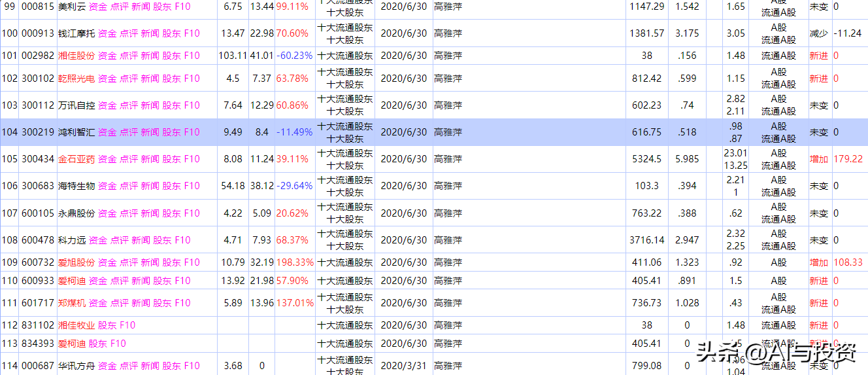
Task: Open 股东 link for 湘佳牧业
Action: point(107,325)
